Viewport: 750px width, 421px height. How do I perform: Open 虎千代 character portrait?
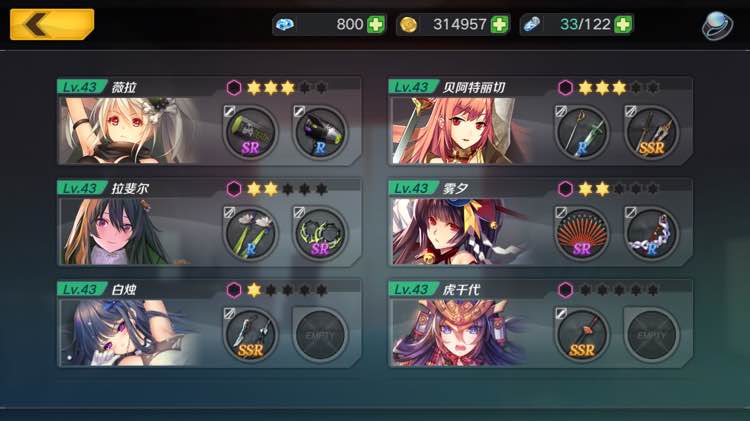pos(460,333)
